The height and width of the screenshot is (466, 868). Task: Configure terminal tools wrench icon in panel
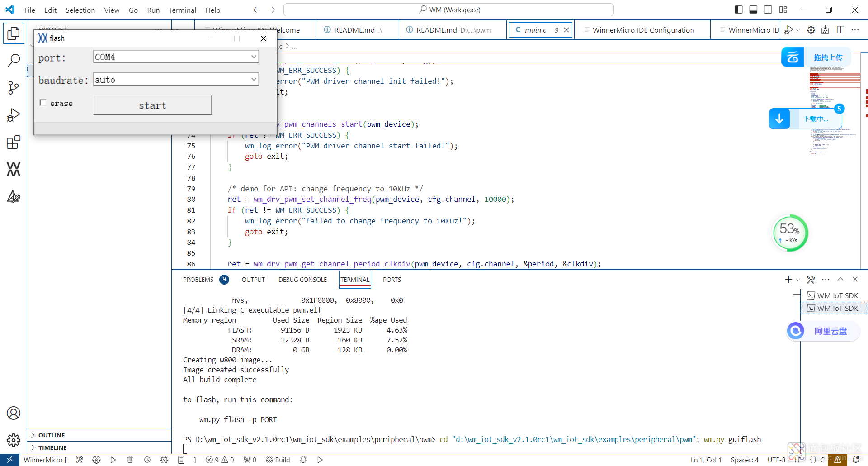(x=811, y=280)
